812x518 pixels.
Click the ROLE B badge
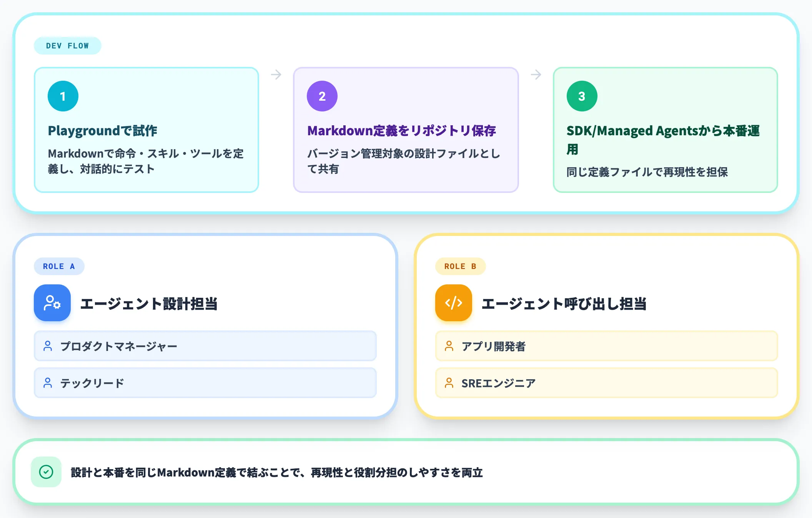(x=461, y=266)
